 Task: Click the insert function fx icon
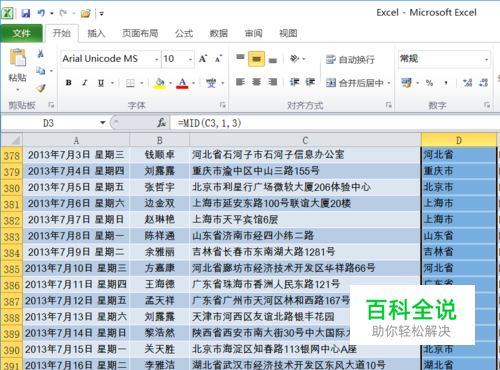point(162,123)
